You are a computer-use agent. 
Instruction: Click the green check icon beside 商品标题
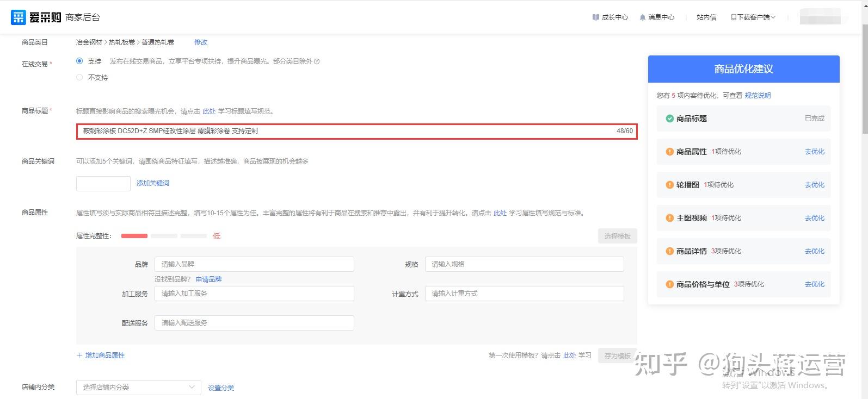[669, 119]
